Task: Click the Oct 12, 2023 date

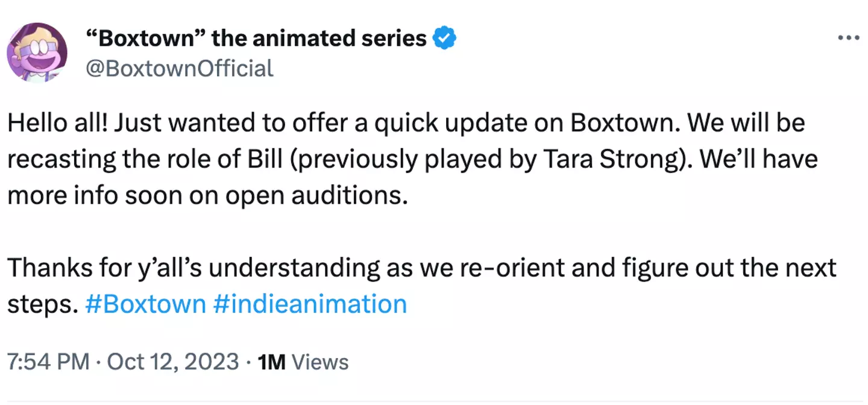Action: point(173,362)
